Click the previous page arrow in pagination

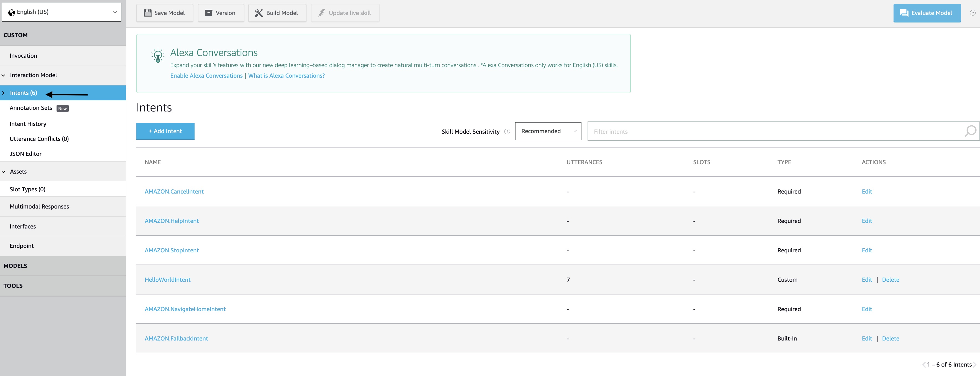point(924,365)
